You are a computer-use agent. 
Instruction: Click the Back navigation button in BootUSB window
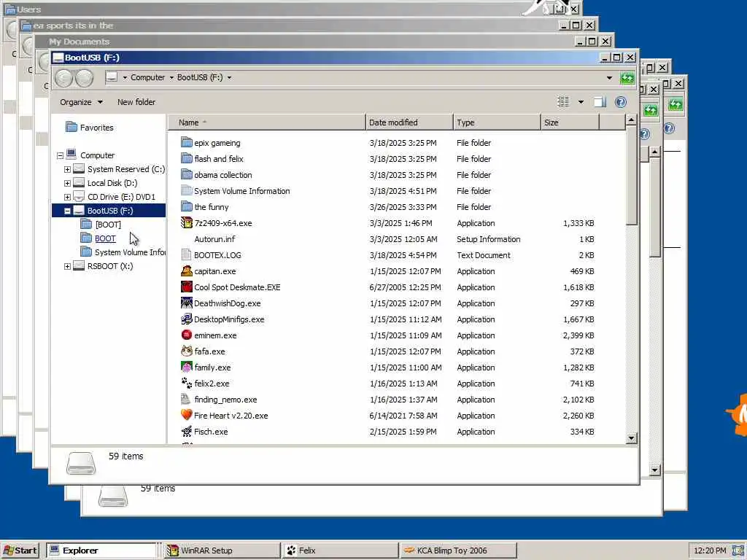(64, 77)
